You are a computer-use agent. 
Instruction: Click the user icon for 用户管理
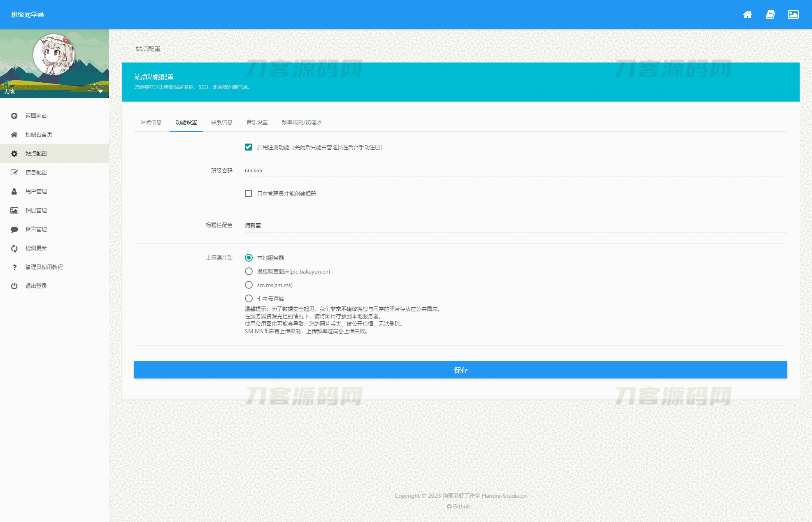14,191
